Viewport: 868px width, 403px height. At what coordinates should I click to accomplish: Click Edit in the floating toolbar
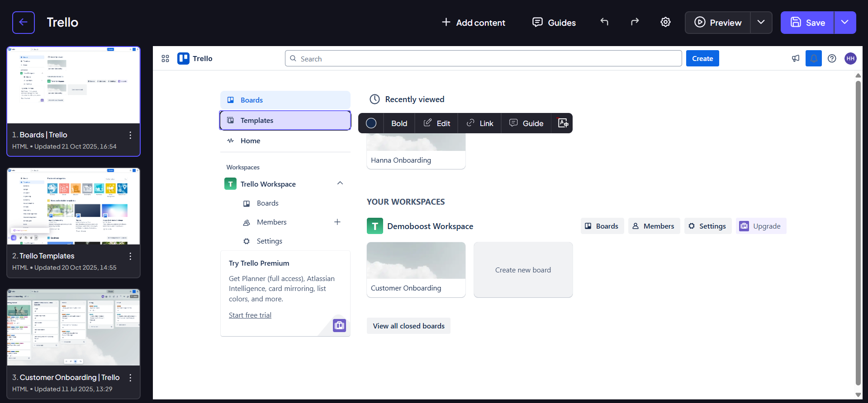[436, 123]
